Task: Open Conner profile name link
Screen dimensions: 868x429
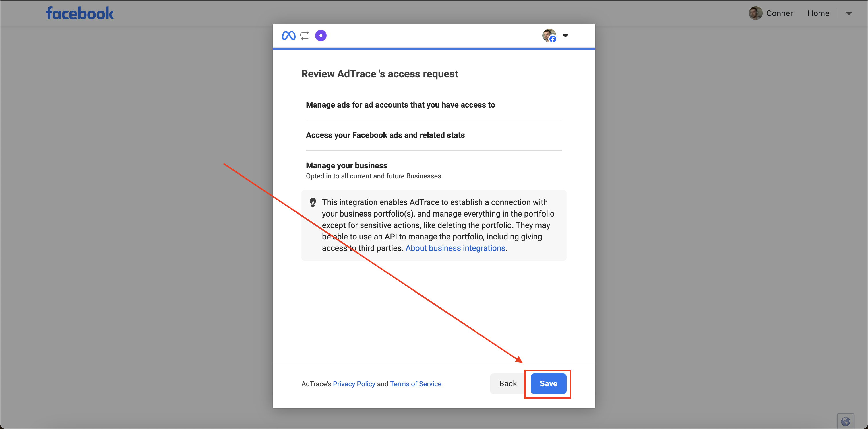Action: tap(779, 13)
